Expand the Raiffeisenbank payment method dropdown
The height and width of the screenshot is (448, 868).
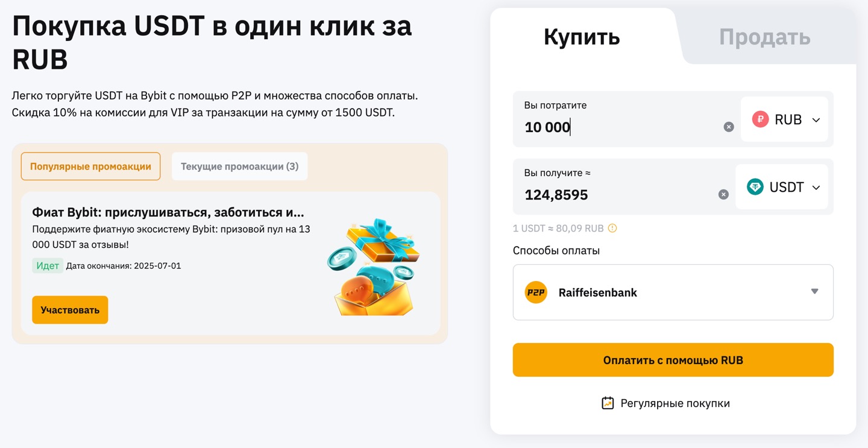click(x=814, y=292)
